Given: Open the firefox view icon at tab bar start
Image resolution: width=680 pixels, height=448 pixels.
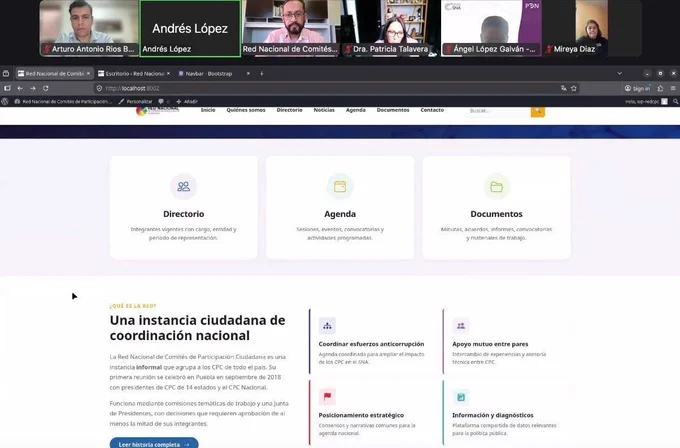Looking at the screenshot, I should tap(6, 74).
